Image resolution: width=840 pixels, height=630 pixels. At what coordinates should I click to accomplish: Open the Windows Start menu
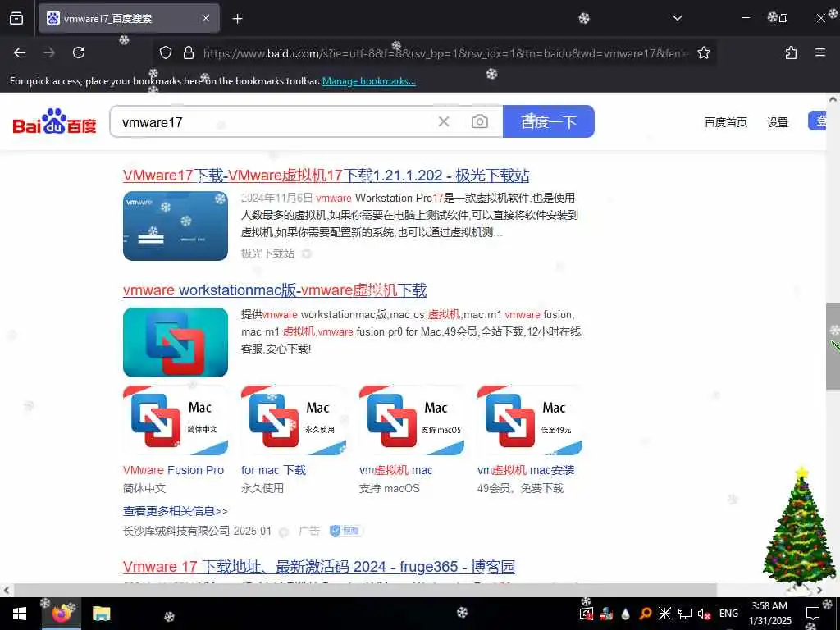[20, 614]
